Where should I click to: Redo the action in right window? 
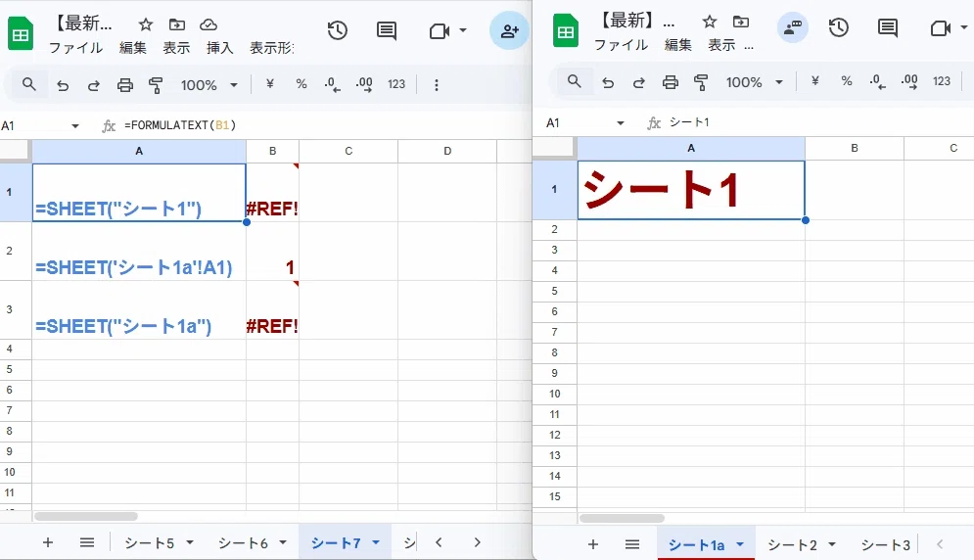tap(639, 82)
